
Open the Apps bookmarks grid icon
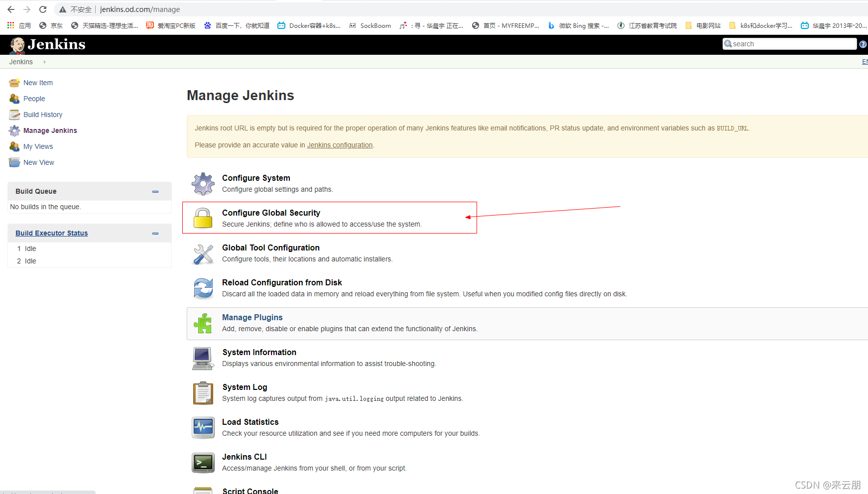10,25
